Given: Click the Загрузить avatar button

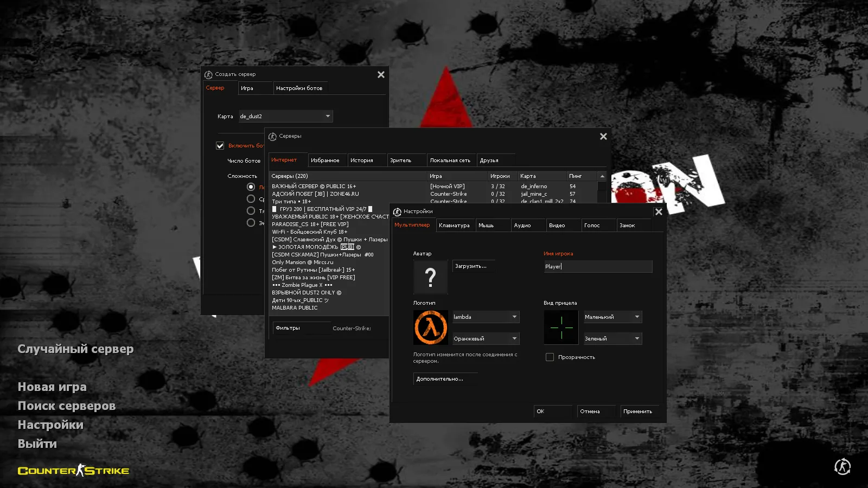Looking at the screenshot, I should 473,265.
